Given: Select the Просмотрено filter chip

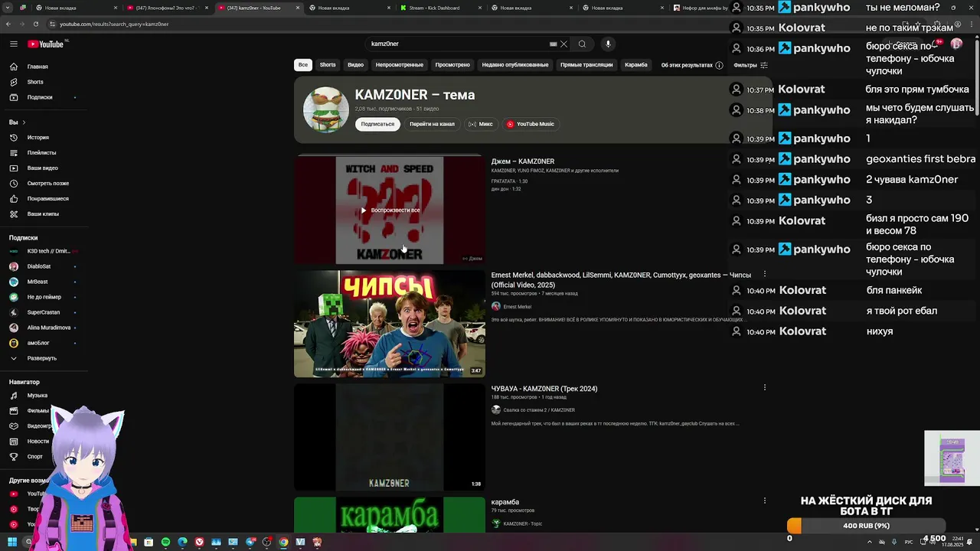Looking at the screenshot, I should click(452, 65).
